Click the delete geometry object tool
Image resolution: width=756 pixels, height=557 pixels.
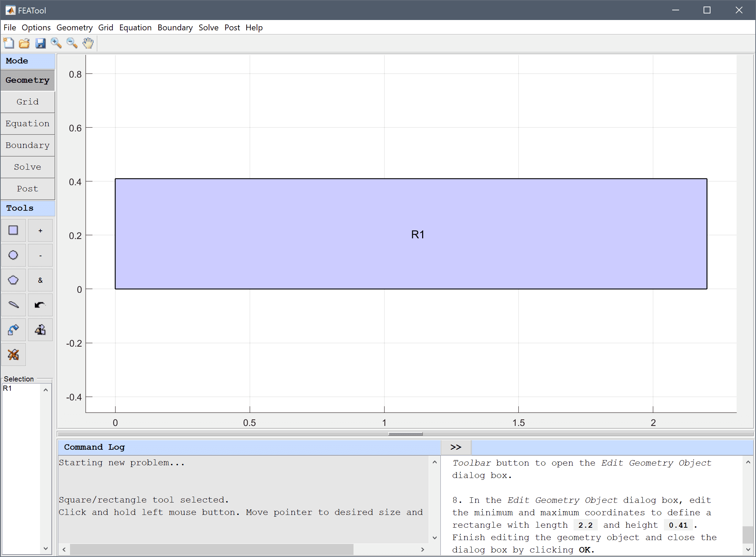coord(13,355)
